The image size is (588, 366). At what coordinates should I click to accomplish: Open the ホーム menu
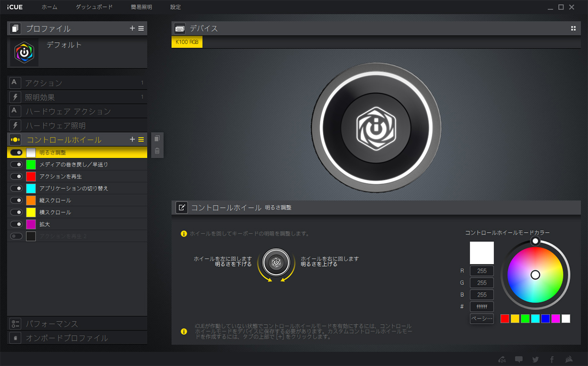pyautogui.click(x=50, y=7)
